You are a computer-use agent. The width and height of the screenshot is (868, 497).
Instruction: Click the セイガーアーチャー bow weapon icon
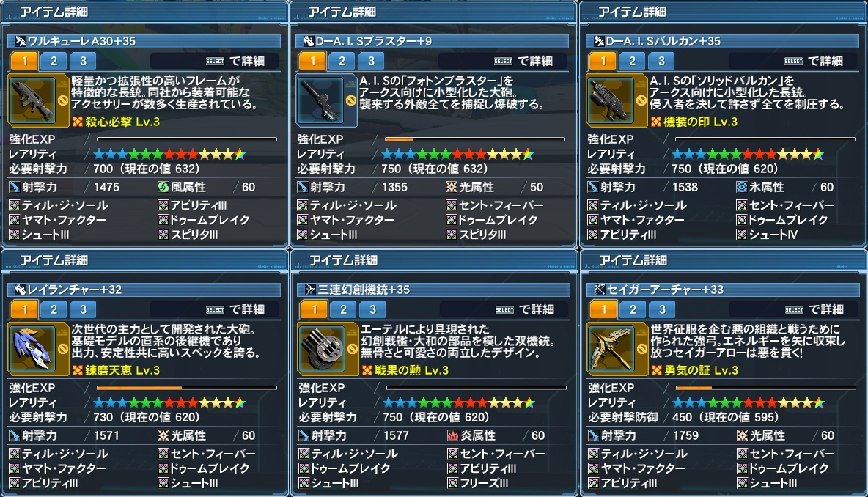coord(611,349)
